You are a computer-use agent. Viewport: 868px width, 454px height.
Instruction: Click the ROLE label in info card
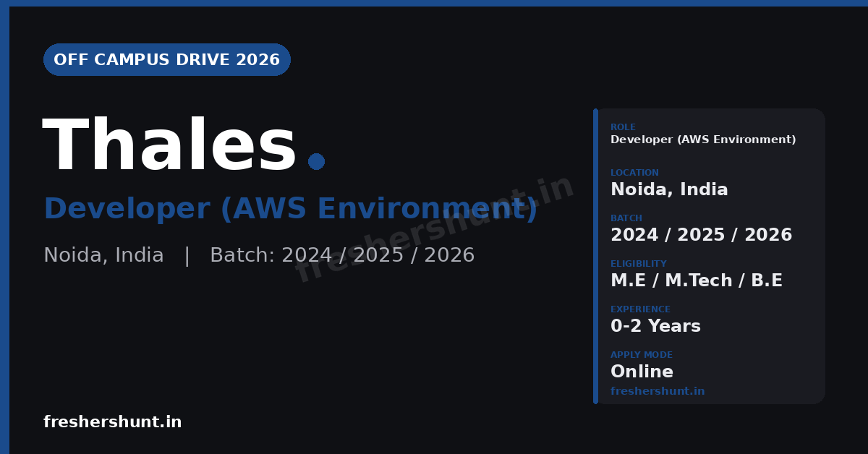(x=623, y=127)
